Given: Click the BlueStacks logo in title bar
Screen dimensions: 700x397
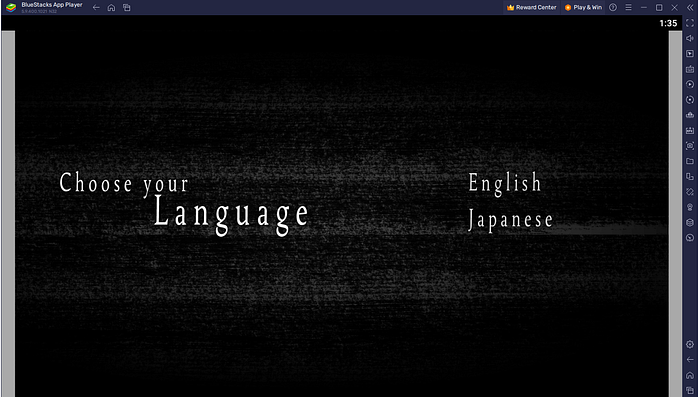Looking at the screenshot, I should point(11,8).
